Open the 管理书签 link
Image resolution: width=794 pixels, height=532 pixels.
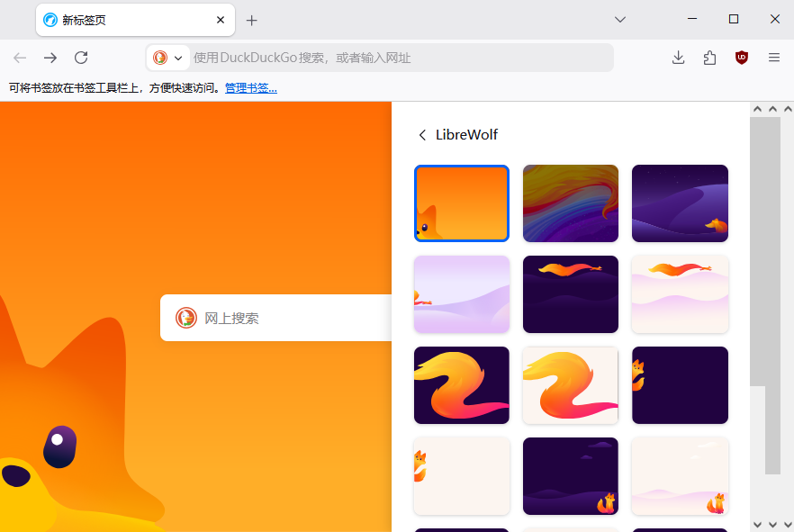coord(250,88)
